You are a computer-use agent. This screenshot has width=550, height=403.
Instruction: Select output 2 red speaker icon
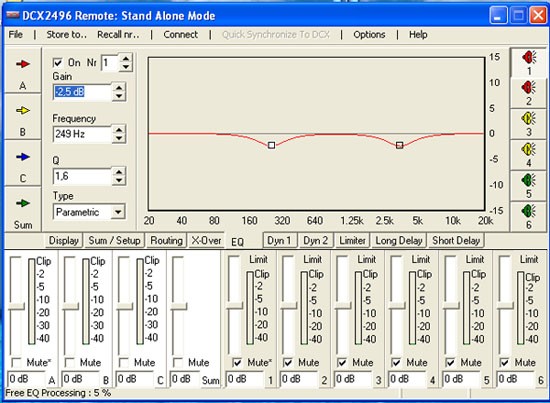pos(529,87)
